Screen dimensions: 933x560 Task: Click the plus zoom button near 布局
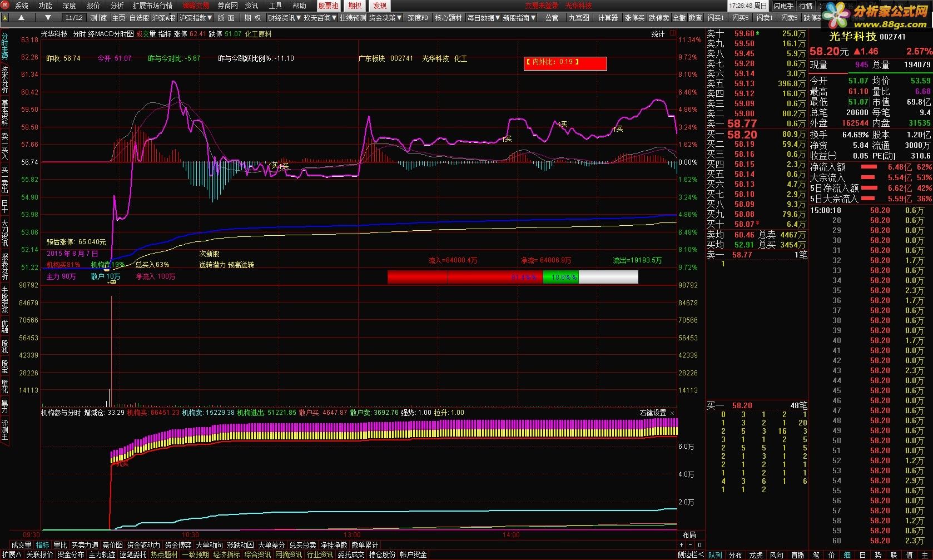pos(682,545)
